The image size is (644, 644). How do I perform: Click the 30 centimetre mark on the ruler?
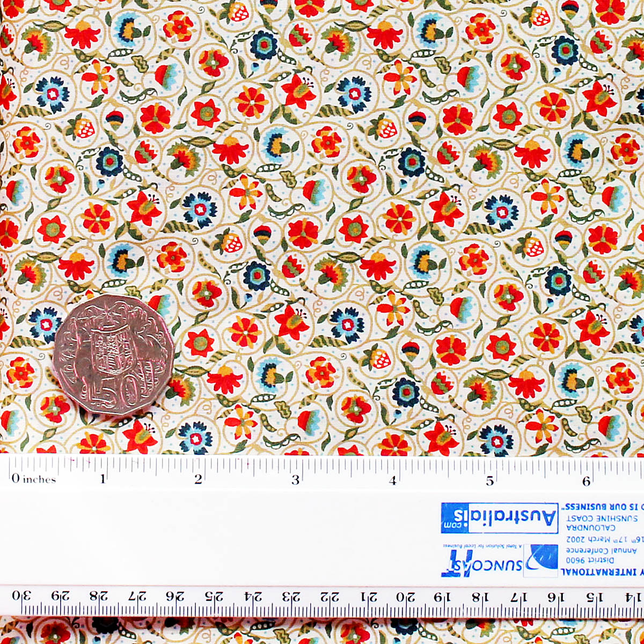(21, 596)
